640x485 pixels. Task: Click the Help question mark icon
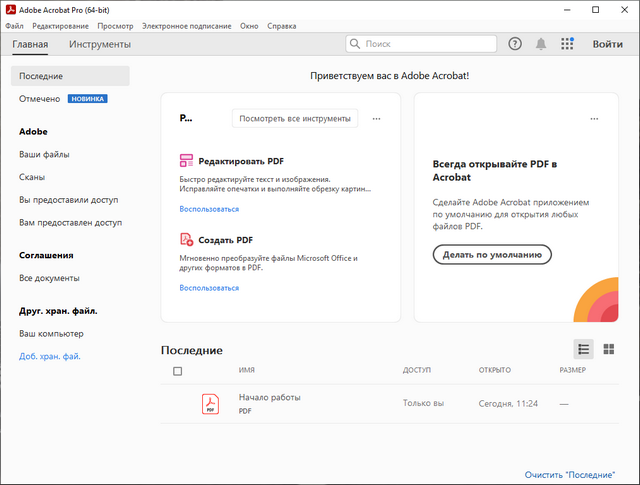pyautogui.click(x=515, y=44)
